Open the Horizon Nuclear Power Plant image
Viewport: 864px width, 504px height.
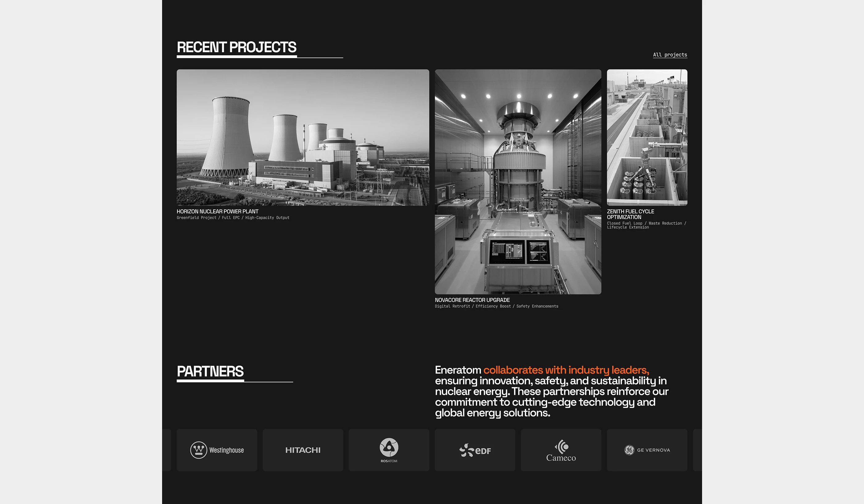[303, 137]
